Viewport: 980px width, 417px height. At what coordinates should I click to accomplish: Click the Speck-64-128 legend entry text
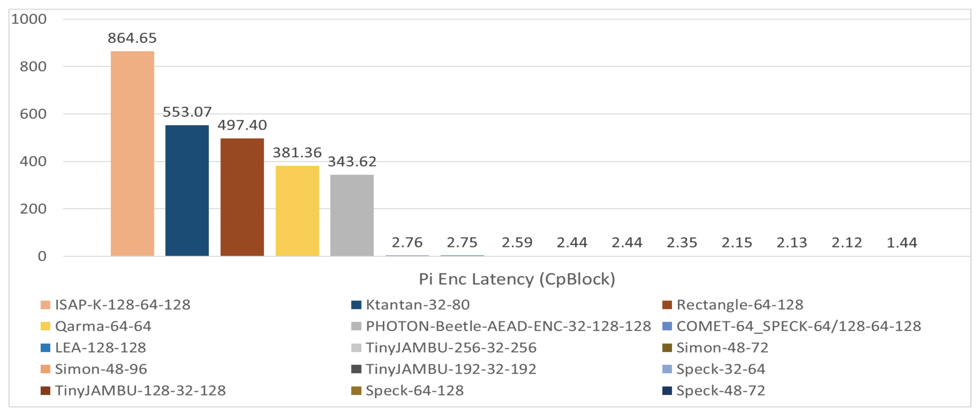pyautogui.click(x=414, y=391)
